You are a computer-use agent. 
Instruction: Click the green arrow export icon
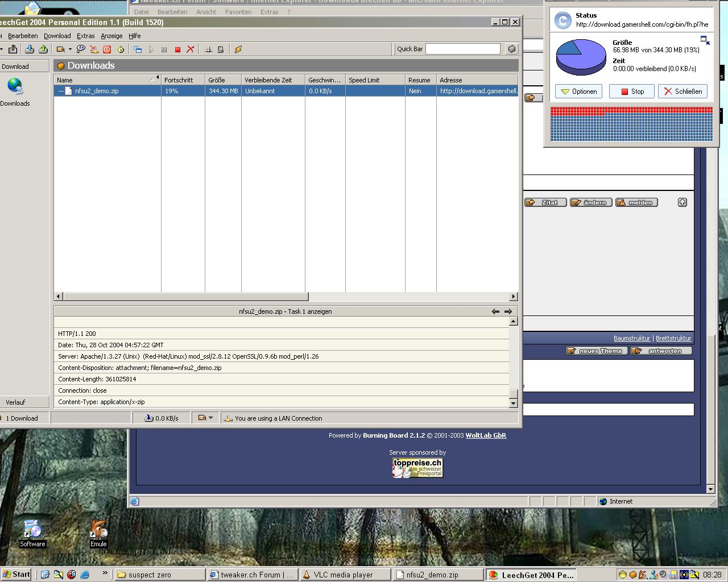coord(44,49)
